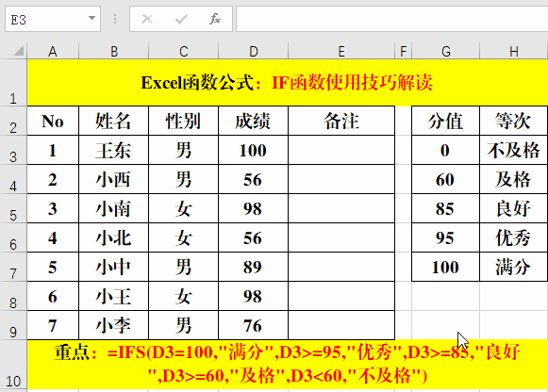
Task: Click the 分值 cell '85'
Action: point(446,208)
